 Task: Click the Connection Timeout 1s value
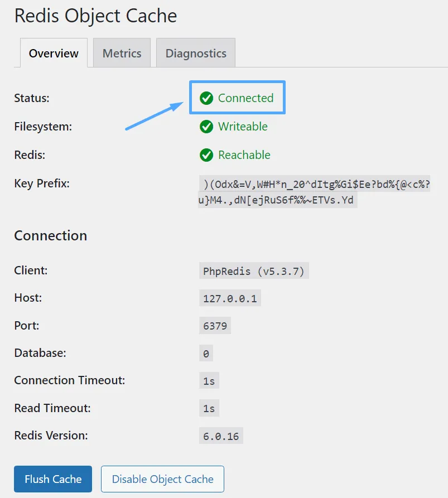209,381
